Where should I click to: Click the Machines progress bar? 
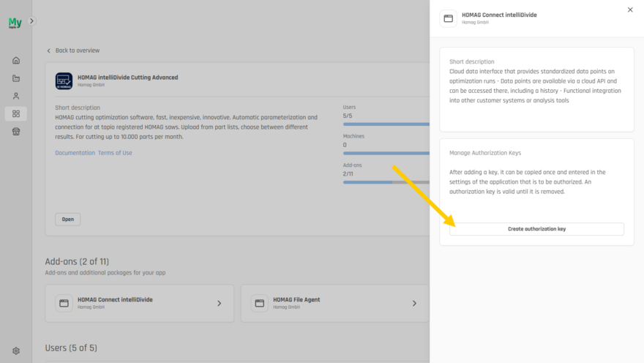(x=386, y=153)
